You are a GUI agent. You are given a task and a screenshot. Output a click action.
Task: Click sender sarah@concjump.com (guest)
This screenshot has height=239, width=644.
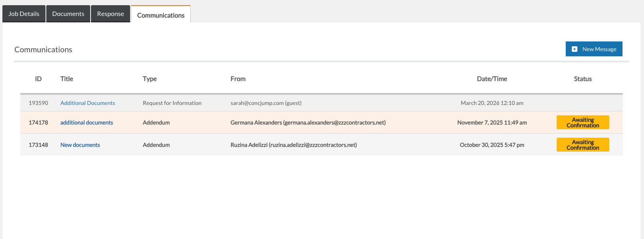tap(266, 103)
